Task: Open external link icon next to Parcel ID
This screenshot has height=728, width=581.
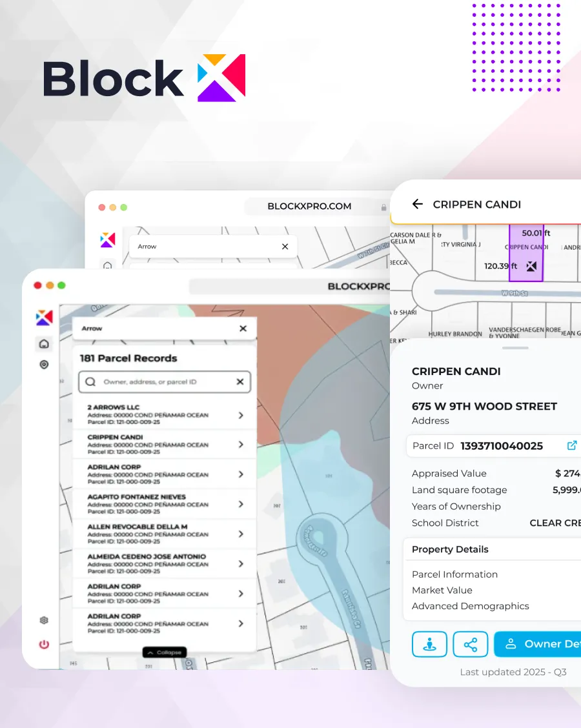Action: [x=572, y=445]
